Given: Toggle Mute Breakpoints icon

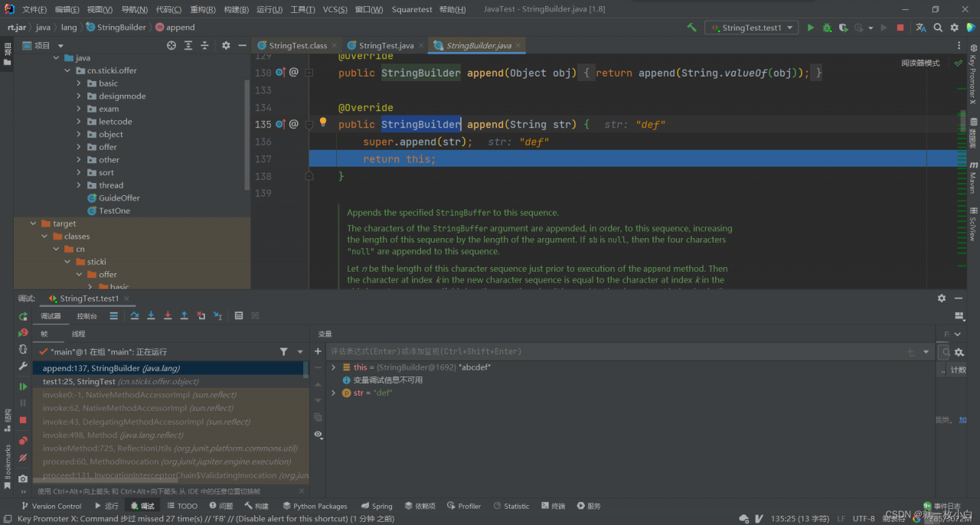Looking at the screenshot, I should tap(23, 458).
